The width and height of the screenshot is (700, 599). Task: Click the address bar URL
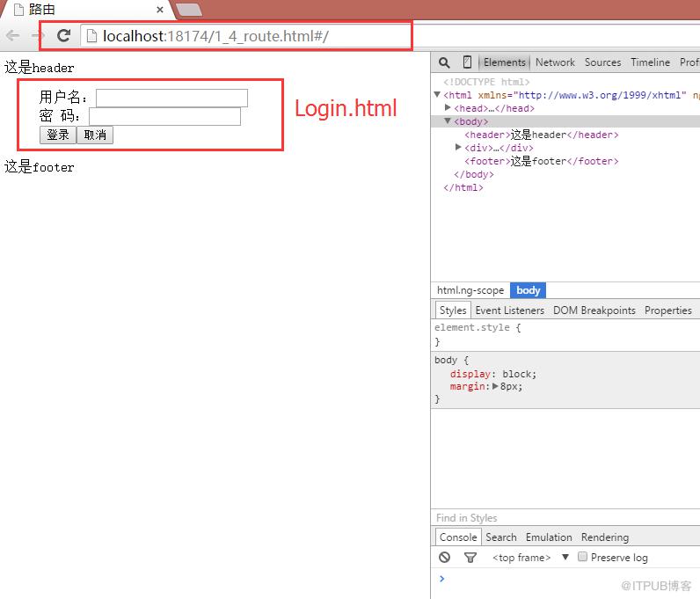(215, 36)
